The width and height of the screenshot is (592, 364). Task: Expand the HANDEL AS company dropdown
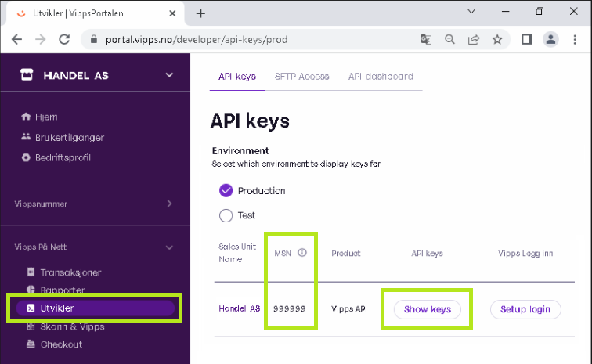pos(169,75)
